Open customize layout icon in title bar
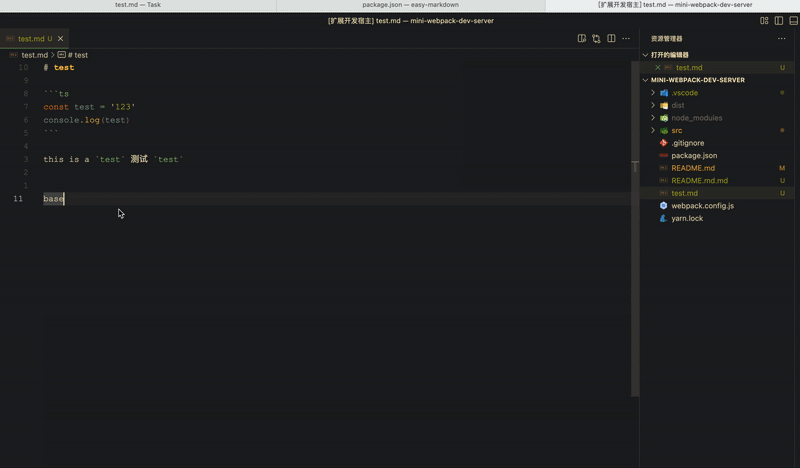The width and height of the screenshot is (800, 468). coord(764,20)
